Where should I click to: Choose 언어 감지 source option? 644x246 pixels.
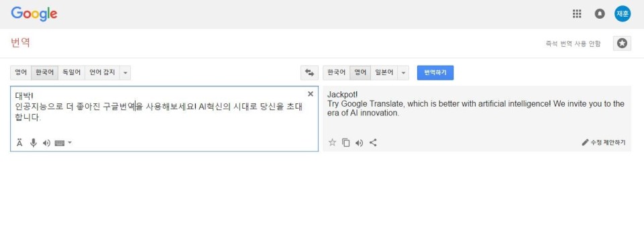[102, 72]
